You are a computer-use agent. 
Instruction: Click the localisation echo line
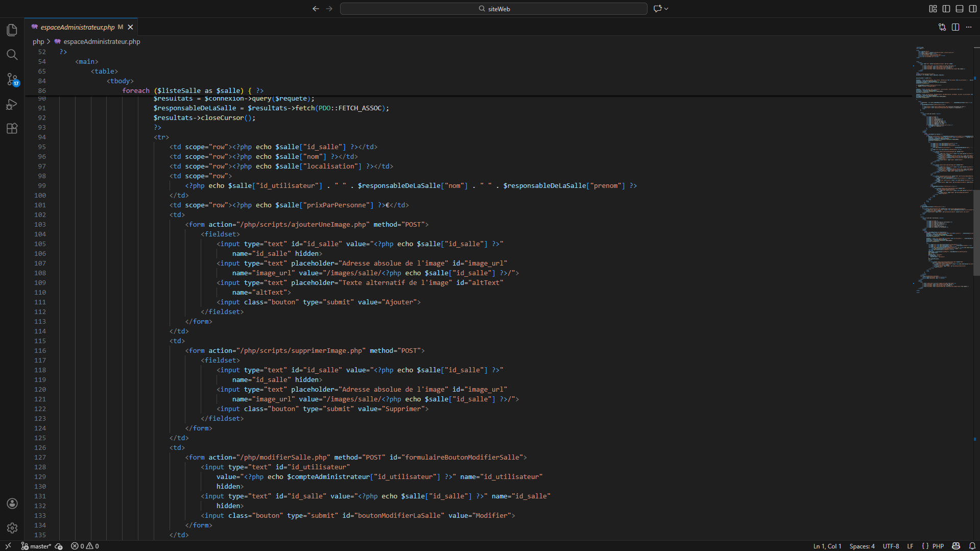click(281, 166)
